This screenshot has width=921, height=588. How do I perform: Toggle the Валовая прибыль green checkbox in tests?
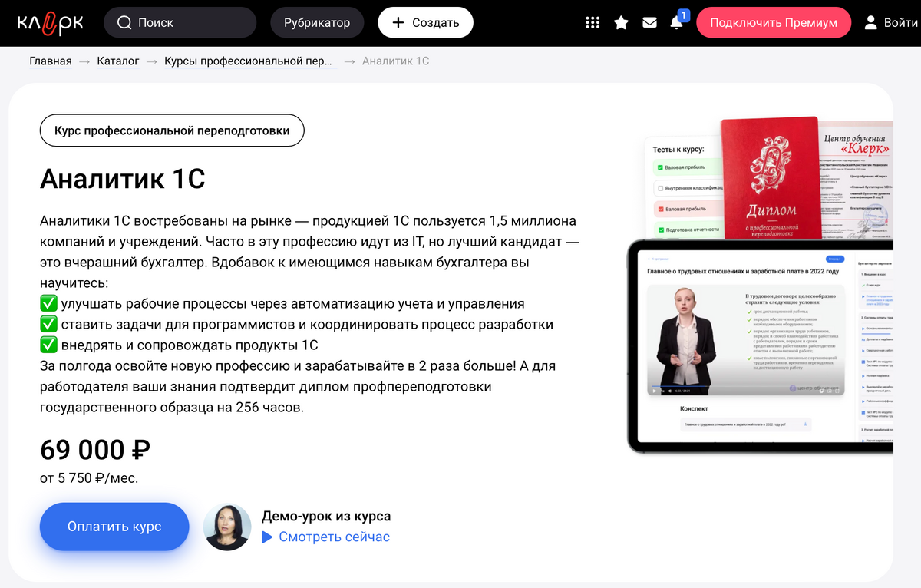pyautogui.click(x=659, y=167)
